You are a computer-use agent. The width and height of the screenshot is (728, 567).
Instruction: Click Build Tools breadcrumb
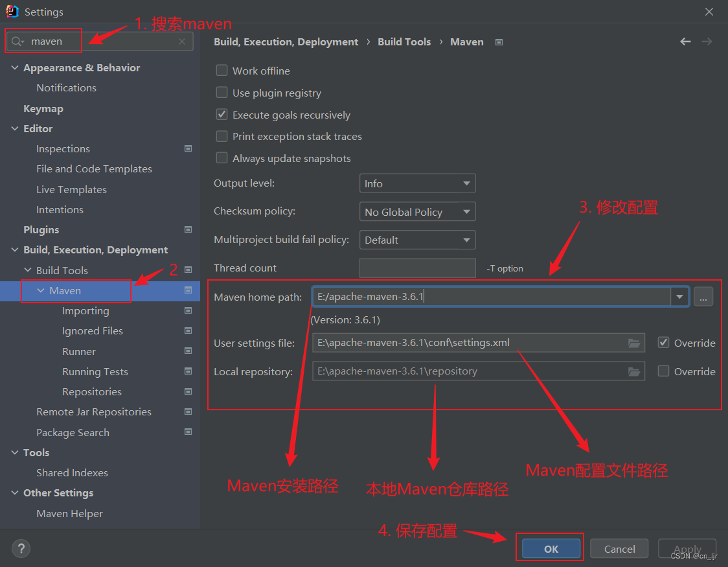pos(404,41)
